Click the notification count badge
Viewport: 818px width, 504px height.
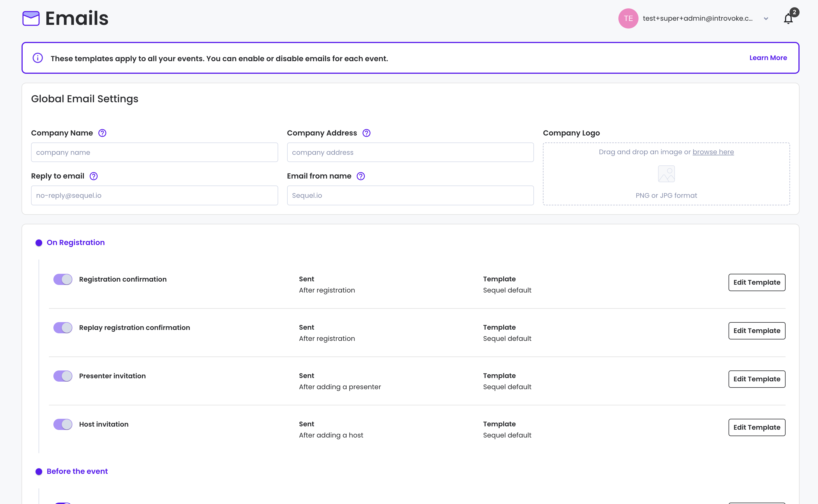pyautogui.click(x=794, y=12)
